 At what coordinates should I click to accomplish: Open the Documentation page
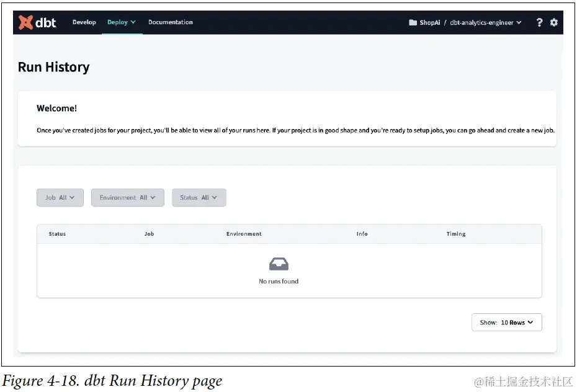pos(171,22)
